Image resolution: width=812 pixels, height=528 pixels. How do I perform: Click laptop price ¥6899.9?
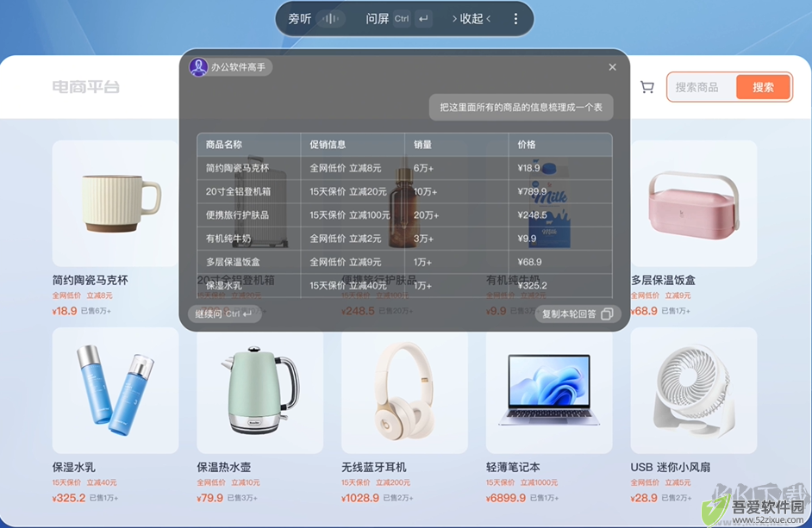tap(506, 498)
